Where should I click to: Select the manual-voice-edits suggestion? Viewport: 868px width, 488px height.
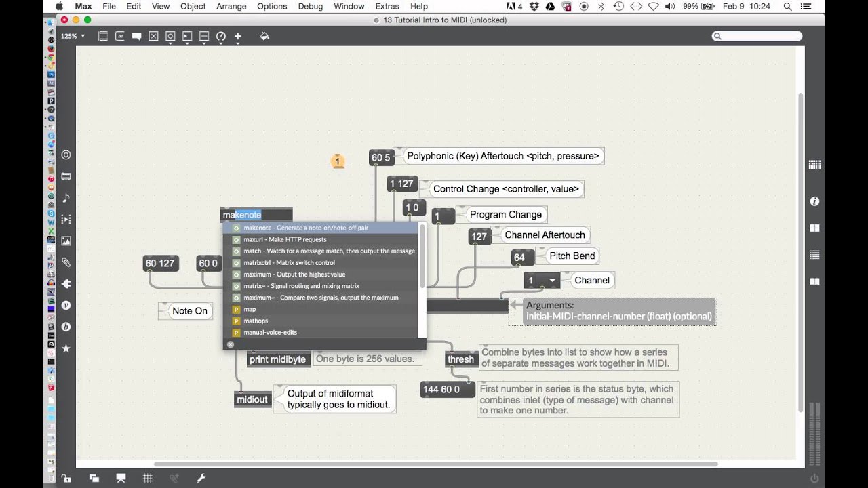(x=321, y=332)
